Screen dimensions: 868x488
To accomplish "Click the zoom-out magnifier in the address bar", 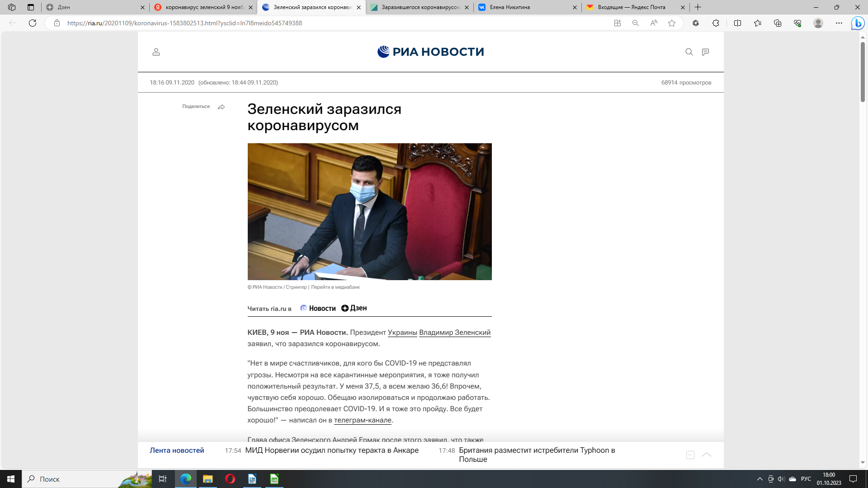I will (x=636, y=23).
